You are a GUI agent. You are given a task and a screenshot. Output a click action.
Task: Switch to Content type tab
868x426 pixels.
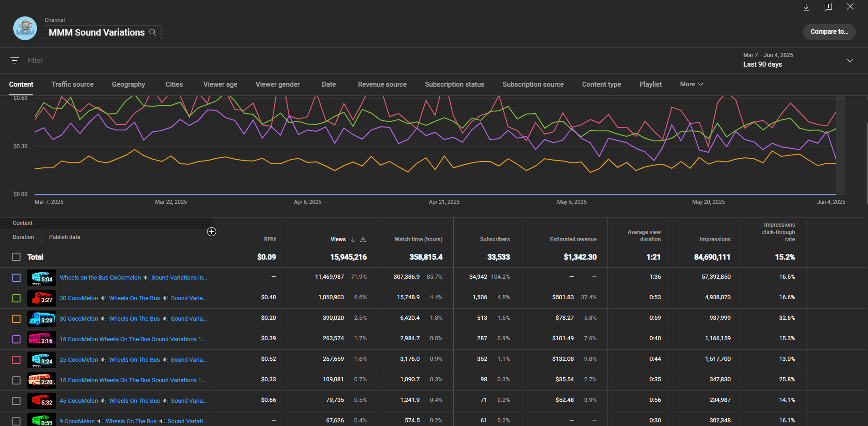click(602, 84)
